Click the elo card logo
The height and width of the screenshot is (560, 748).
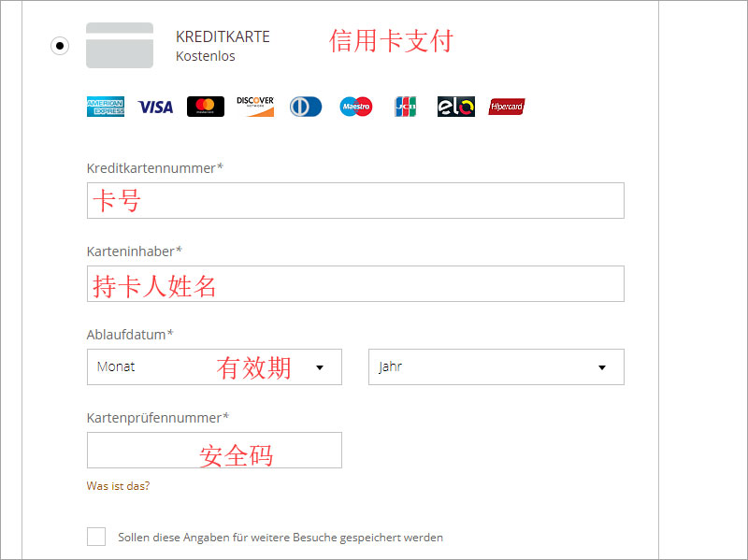point(456,107)
